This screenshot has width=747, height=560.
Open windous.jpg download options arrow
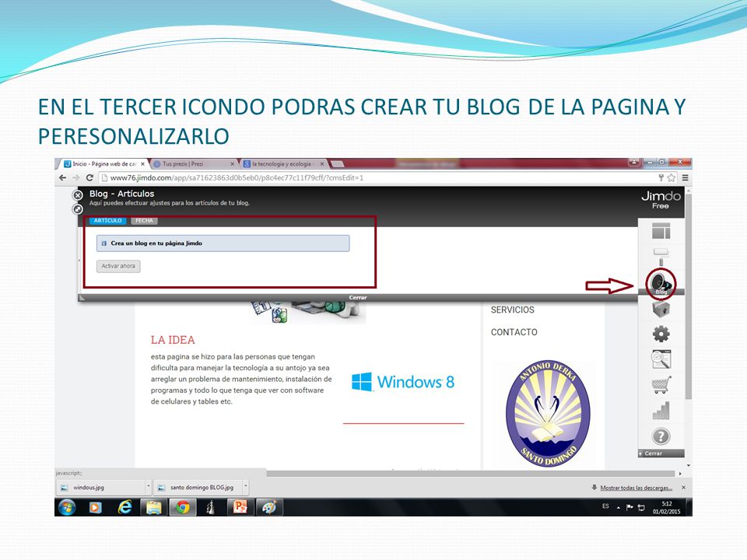tap(148, 487)
